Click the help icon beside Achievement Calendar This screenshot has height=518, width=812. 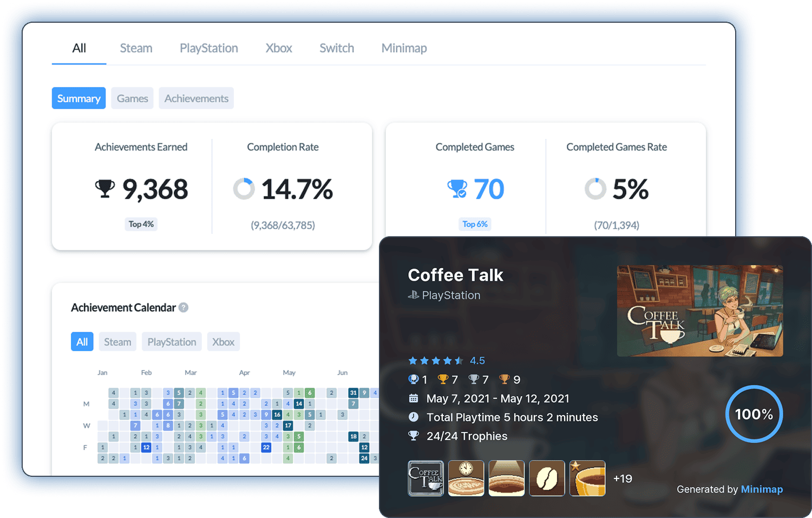coord(184,308)
